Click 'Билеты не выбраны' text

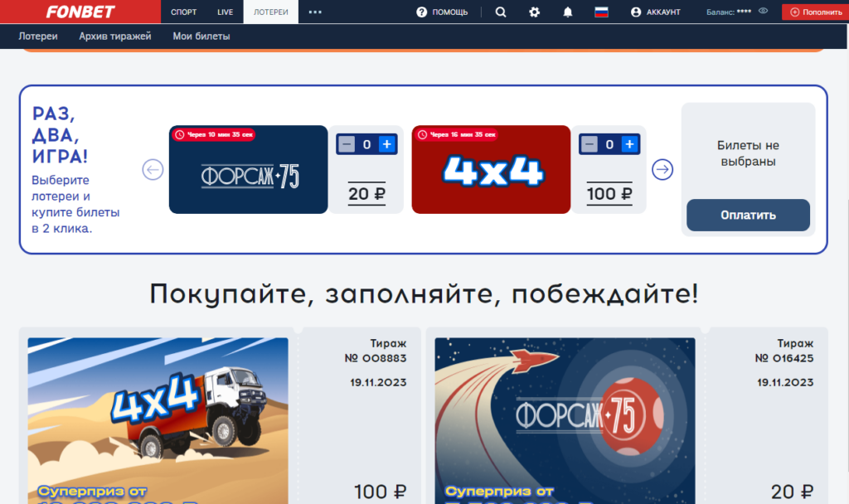(748, 153)
